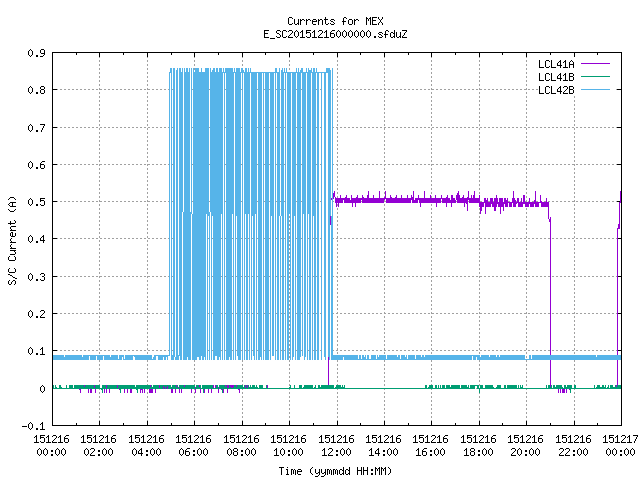
Task: Click the x-axis tick label 151216 18:00
Action: coord(478,446)
